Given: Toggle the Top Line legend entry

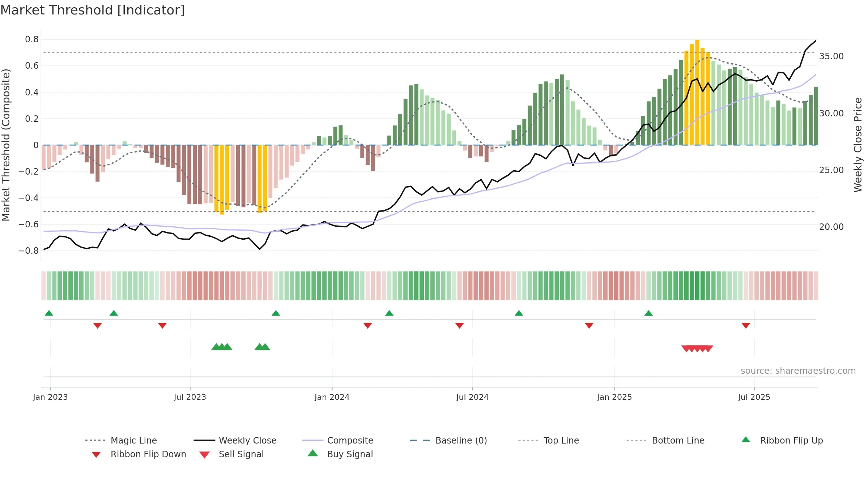Looking at the screenshot, I should click(x=549, y=440).
